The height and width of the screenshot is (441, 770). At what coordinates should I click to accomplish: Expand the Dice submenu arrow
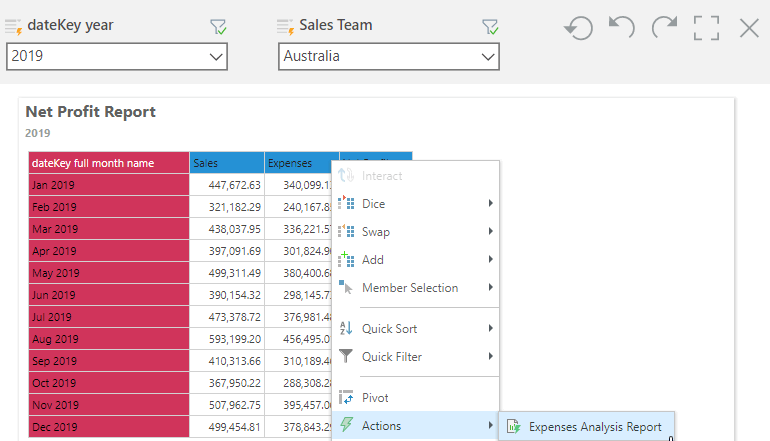pyautogui.click(x=490, y=203)
